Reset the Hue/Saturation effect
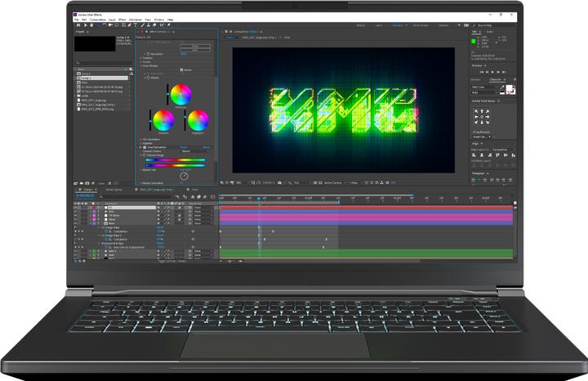 point(184,147)
